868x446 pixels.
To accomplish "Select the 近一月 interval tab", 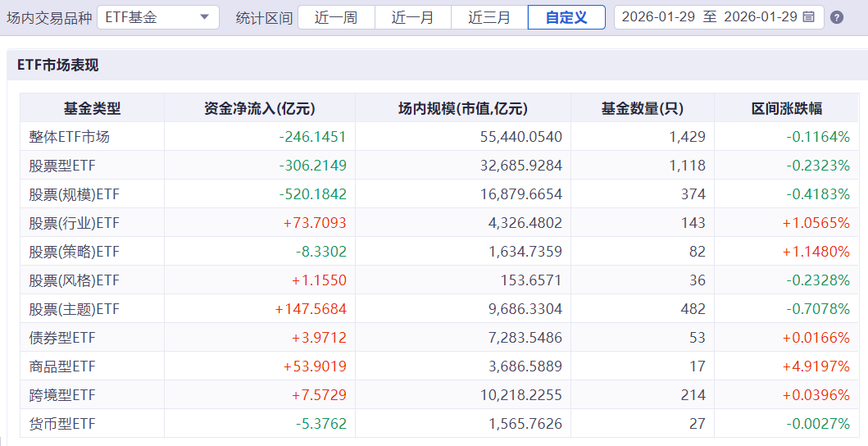I will coord(413,17).
